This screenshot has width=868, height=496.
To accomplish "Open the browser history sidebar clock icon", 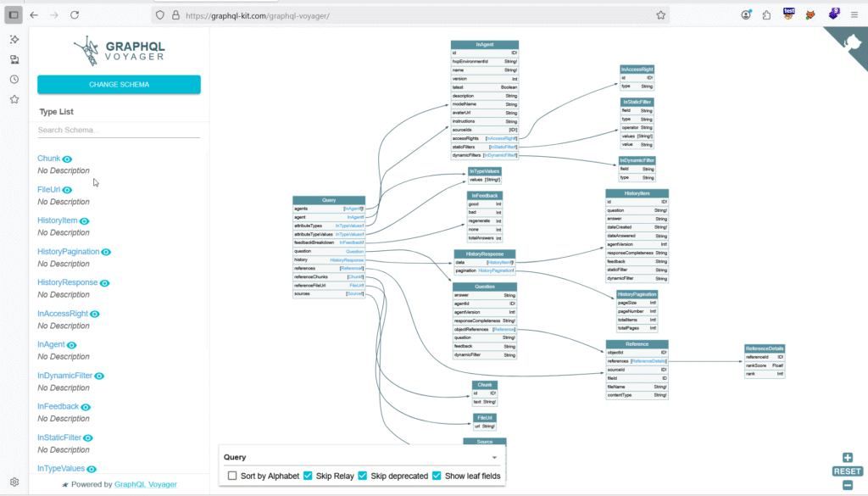I will coord(14,80).
